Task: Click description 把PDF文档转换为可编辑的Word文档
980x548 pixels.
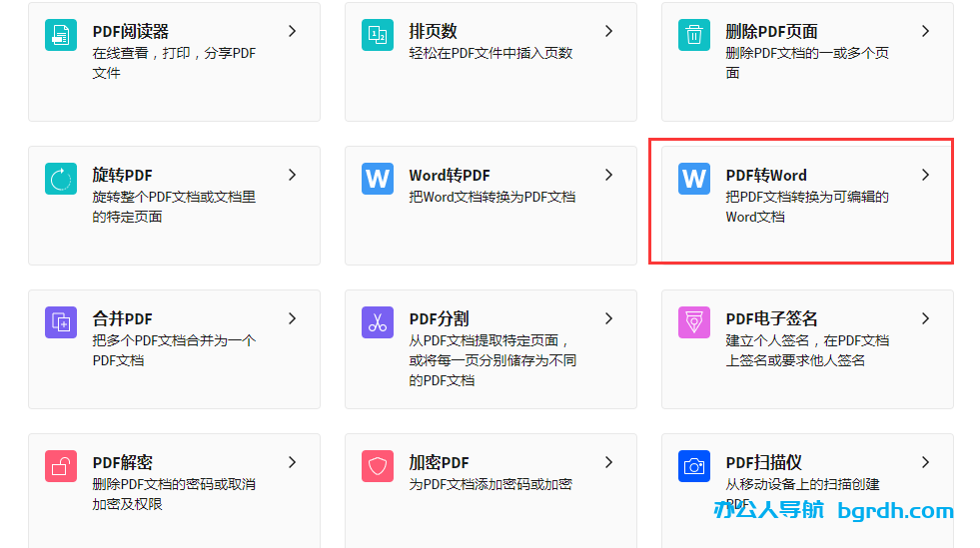Action: pos(807,207)
